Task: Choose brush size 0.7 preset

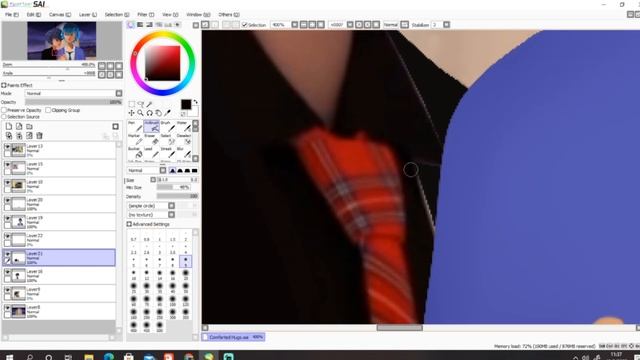Action: pyautogui.click(x=133, y=237)
